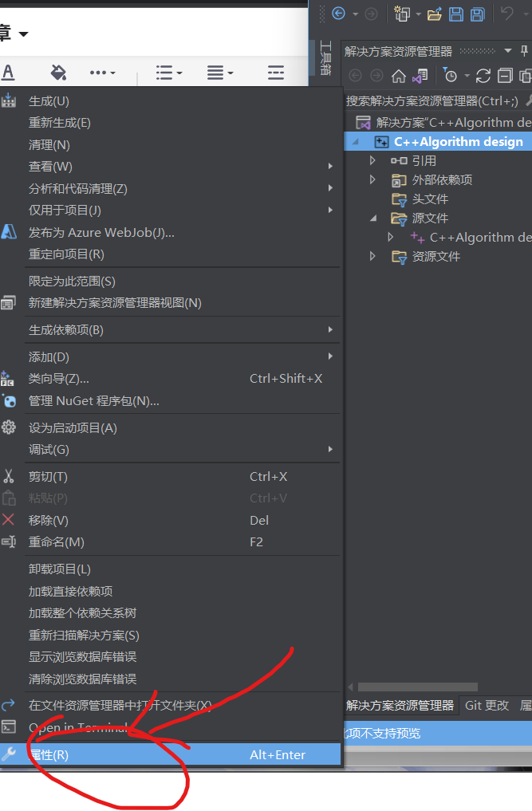Click the Save All toolbar icon

[478, 14]
